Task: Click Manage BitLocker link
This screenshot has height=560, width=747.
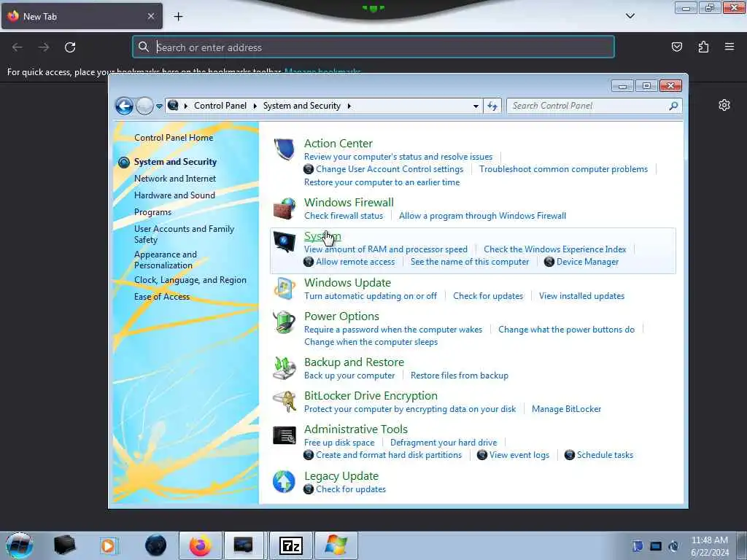Action: (x=566, y=409)
